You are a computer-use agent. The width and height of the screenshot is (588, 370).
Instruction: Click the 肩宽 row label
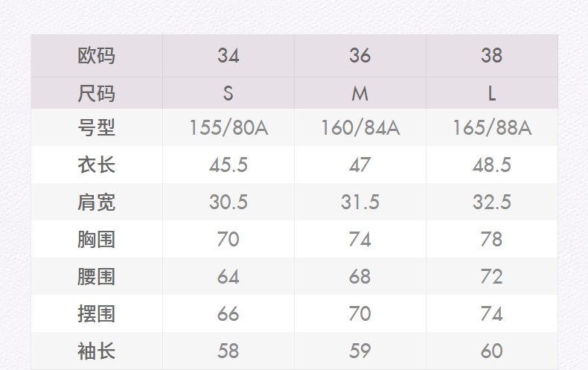click(97, 202)
